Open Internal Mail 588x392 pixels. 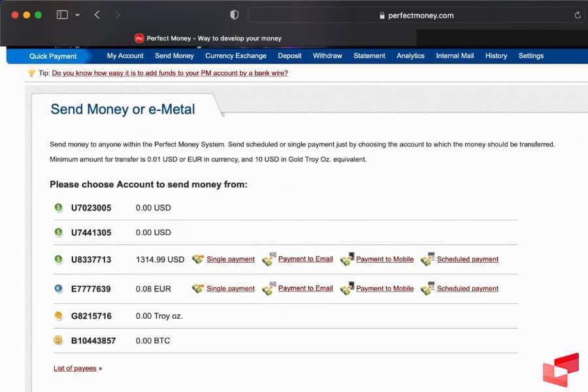(x=455, y=56)
